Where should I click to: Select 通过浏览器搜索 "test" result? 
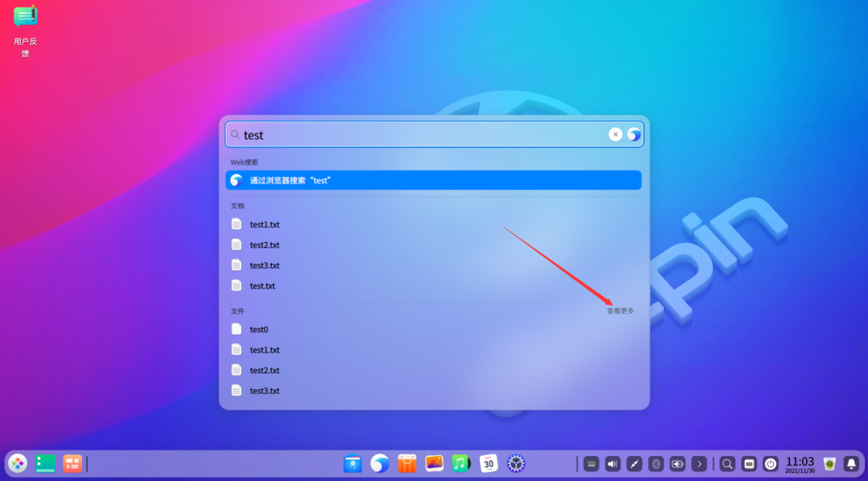click(x=433, y=180)
